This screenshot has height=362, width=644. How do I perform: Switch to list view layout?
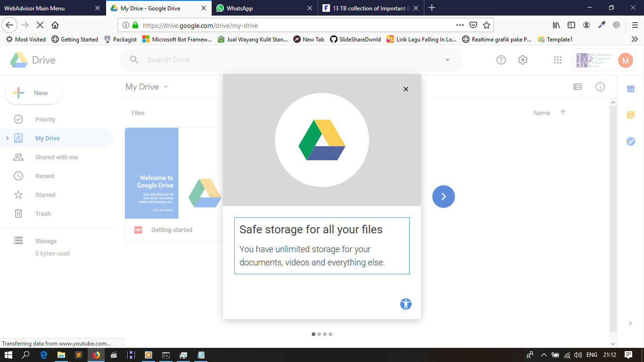click(578, 87)
